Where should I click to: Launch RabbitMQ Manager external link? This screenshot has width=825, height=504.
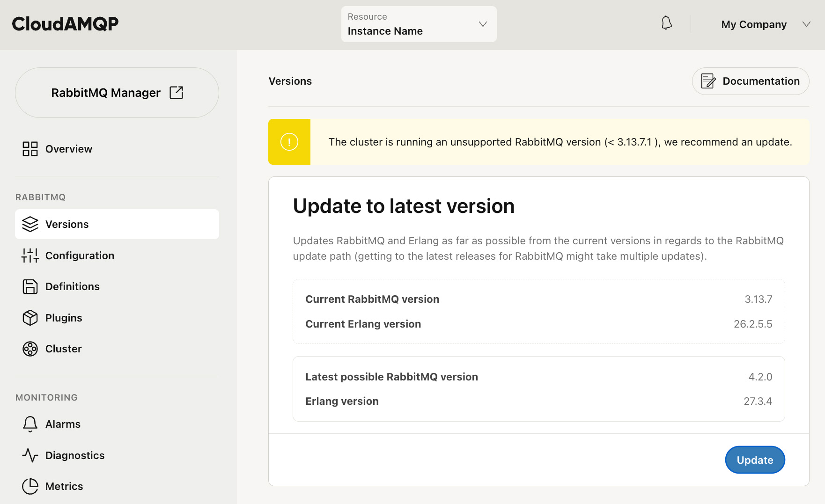point(117,93)
